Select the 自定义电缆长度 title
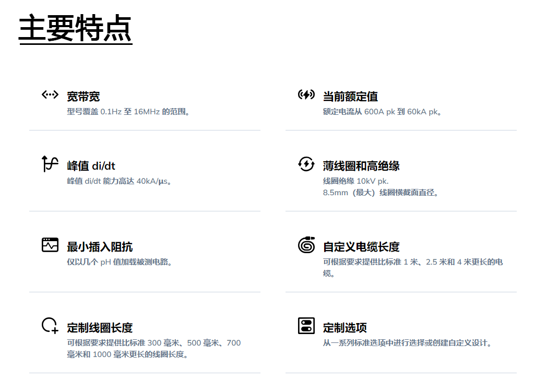The width and height of the screenshot is (547, 392). 361,247
